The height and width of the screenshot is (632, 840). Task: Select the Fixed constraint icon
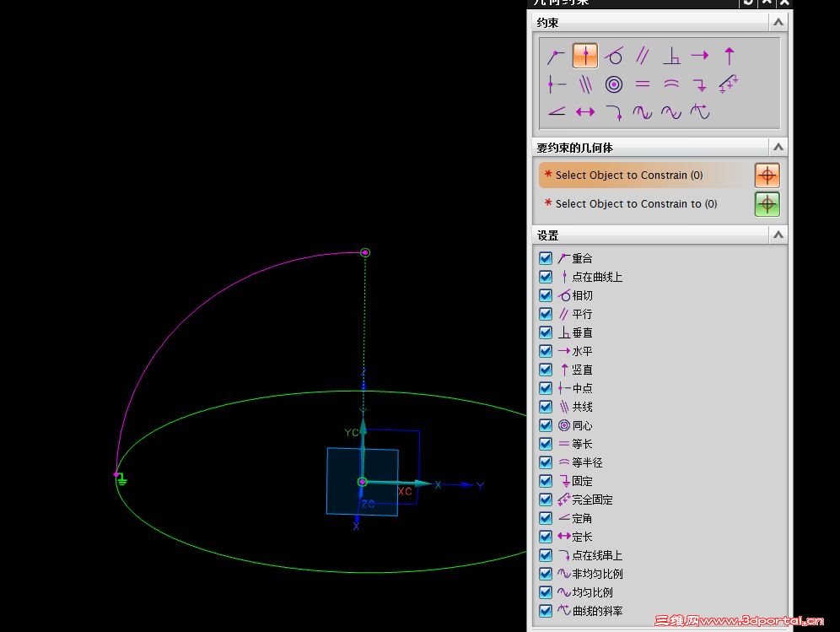[700, 84]
